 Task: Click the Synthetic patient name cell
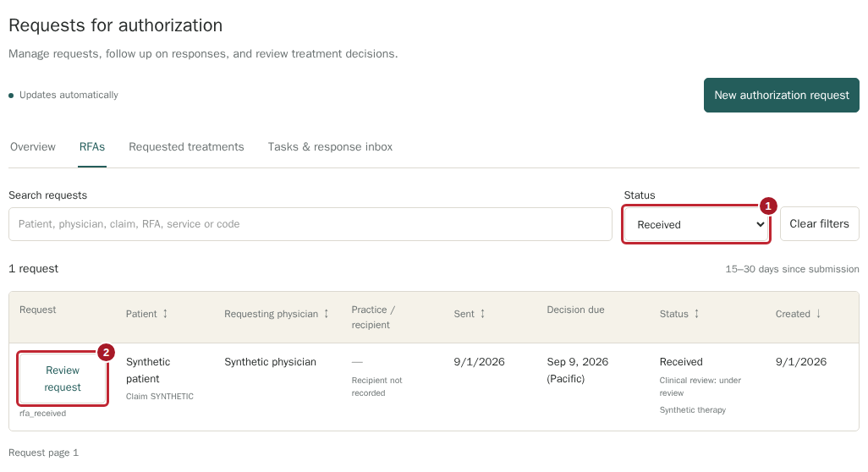point(148,370)
